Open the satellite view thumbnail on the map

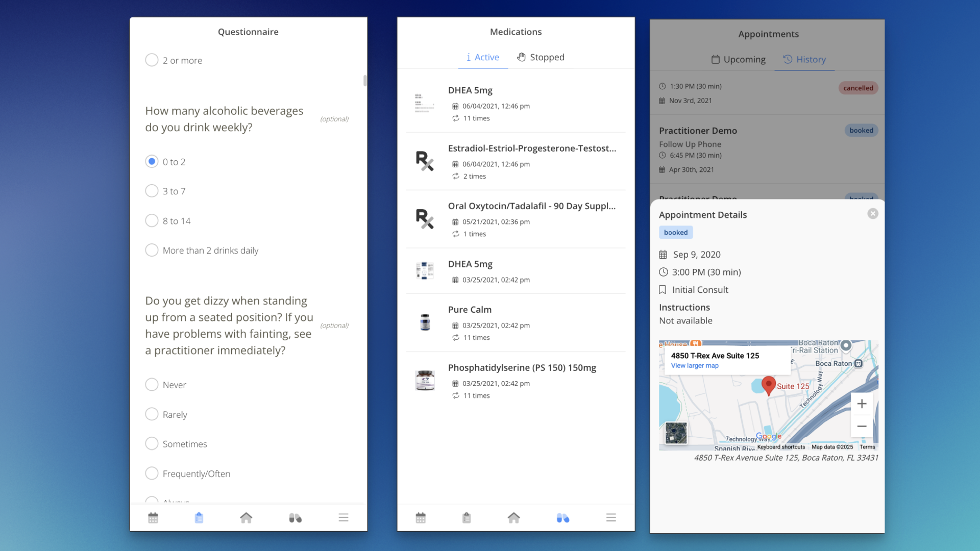[x=676, y=432]
